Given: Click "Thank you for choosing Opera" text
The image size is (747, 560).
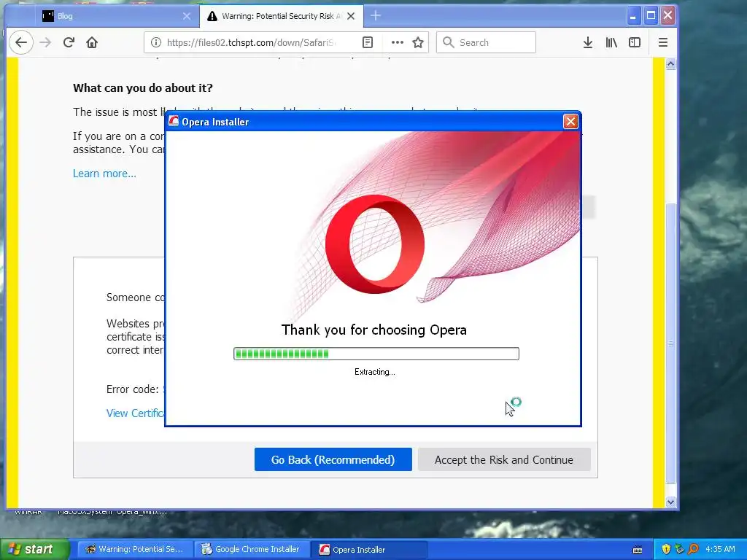Looking at the screenshot, I should coord(374,330).
